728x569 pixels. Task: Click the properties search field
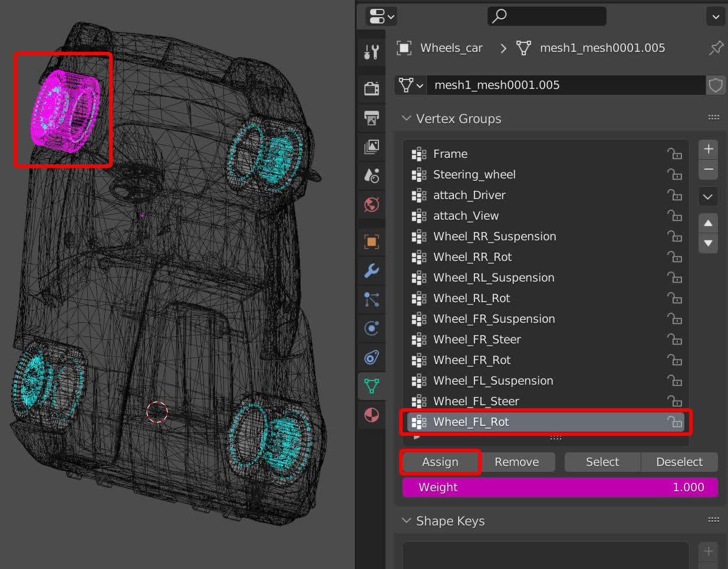pos(547,16)
